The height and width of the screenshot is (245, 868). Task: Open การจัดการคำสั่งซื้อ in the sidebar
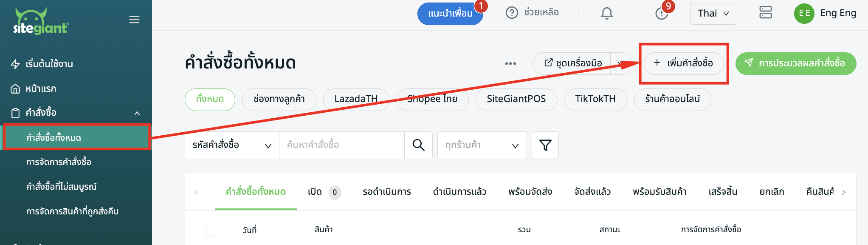(x=59, y=162)
